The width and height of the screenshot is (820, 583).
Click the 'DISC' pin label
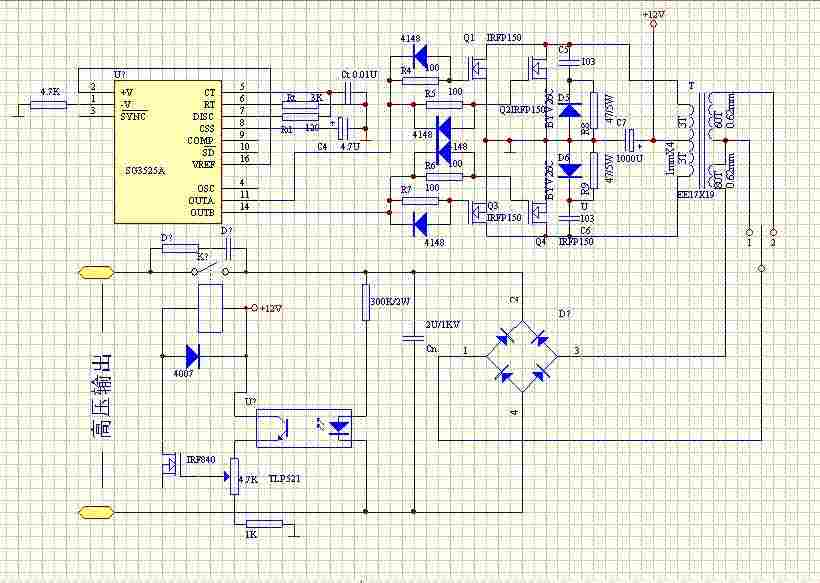click(203, 117)
